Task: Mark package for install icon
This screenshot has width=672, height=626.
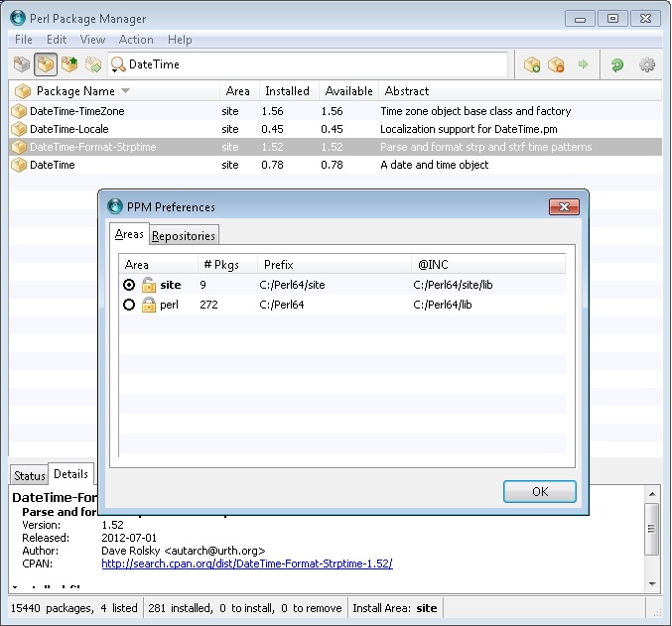Action: [x=532, y=64]
